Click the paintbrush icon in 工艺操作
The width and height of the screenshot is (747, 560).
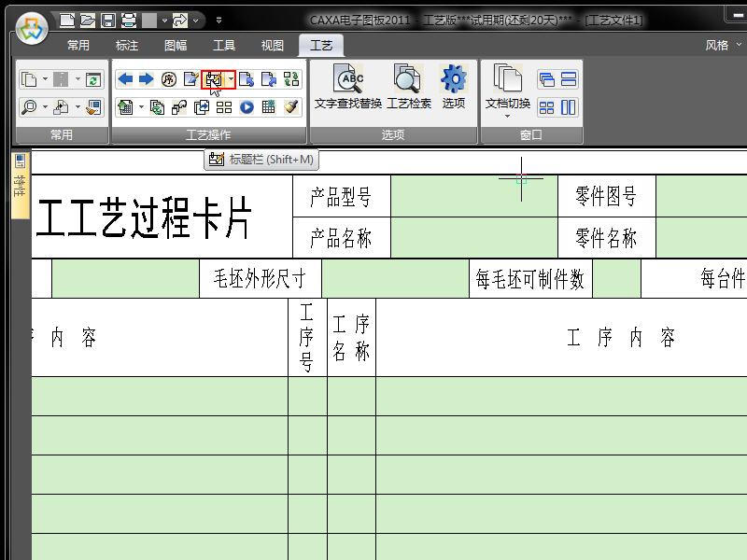click(290, 107)
